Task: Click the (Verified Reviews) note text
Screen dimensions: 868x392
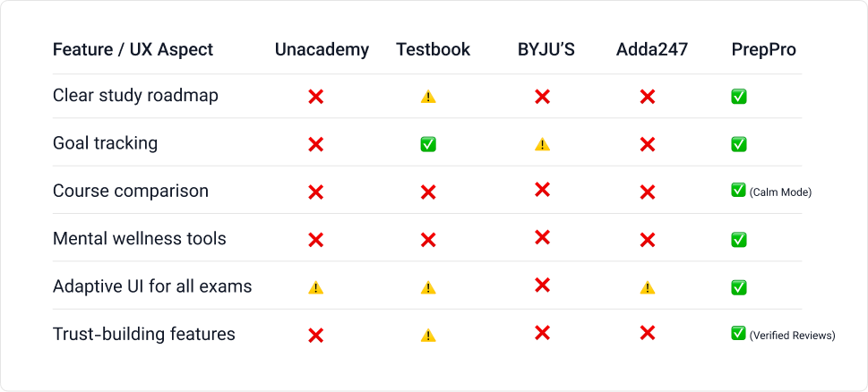Action: (x=792, y=336)
